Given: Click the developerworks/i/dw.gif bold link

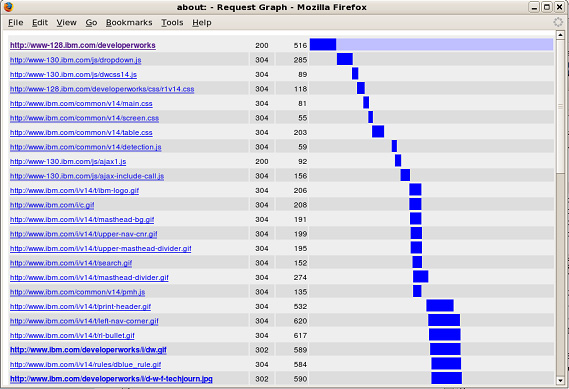Looking at the screenshot, I should pyautogui.click(x=88, y=350).
